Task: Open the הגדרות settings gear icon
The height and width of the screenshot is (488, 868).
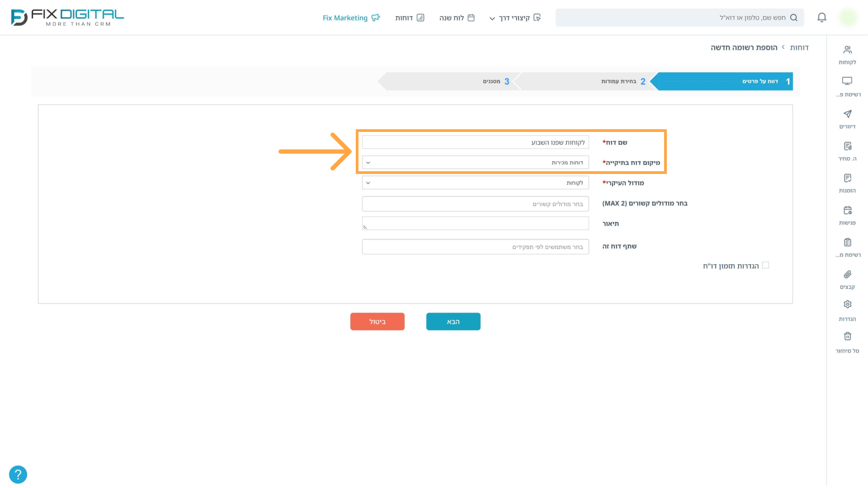Action: click(x=847, y=305)
